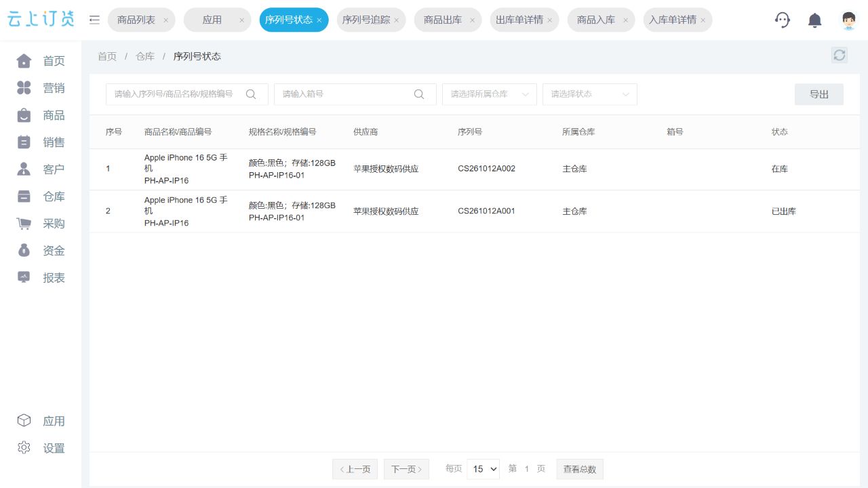Screen dimensions: 868x488
Task: Focus the 请输入箱号 input field
Action: coord(355,94)
